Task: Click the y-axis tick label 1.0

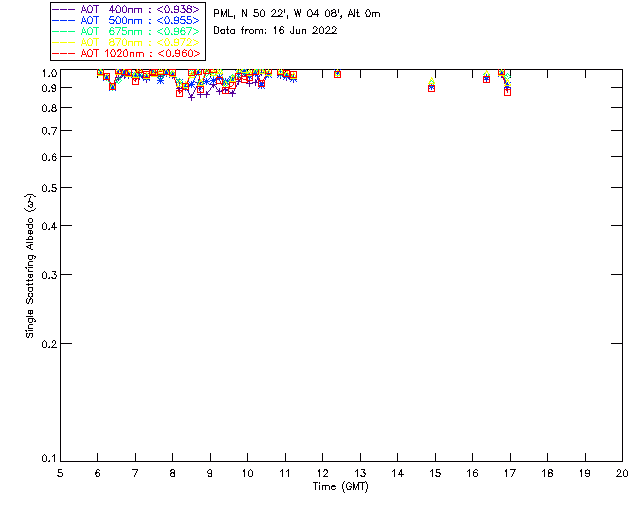Action: (x=49, y=73)
